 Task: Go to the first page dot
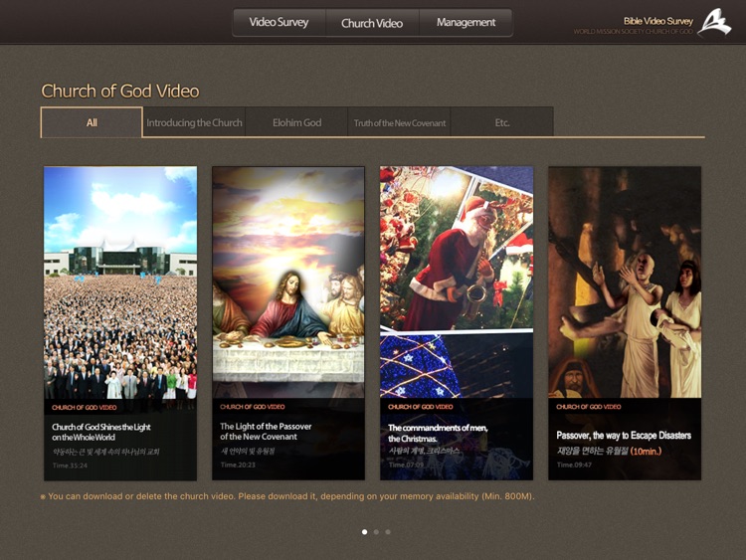tap(364, 532)
